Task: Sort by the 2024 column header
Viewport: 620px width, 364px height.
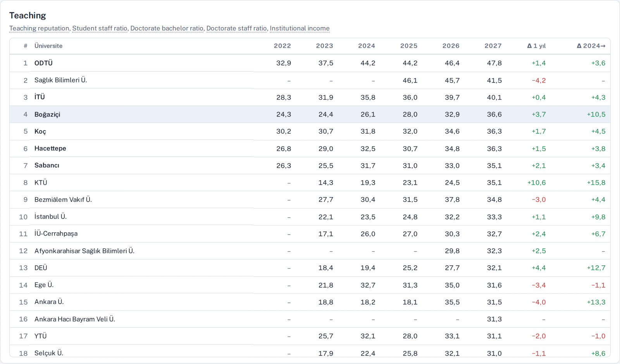Action: click(367, 46)
